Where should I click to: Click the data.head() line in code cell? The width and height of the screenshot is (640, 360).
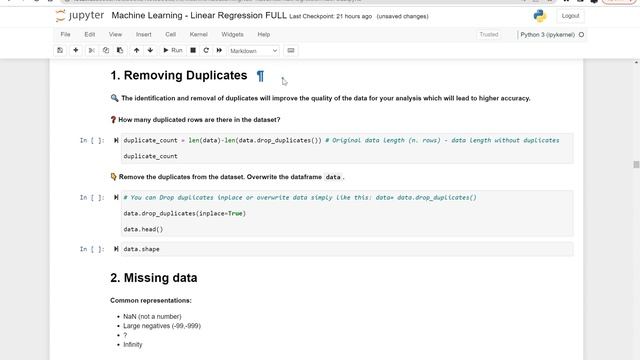(143, 229)
